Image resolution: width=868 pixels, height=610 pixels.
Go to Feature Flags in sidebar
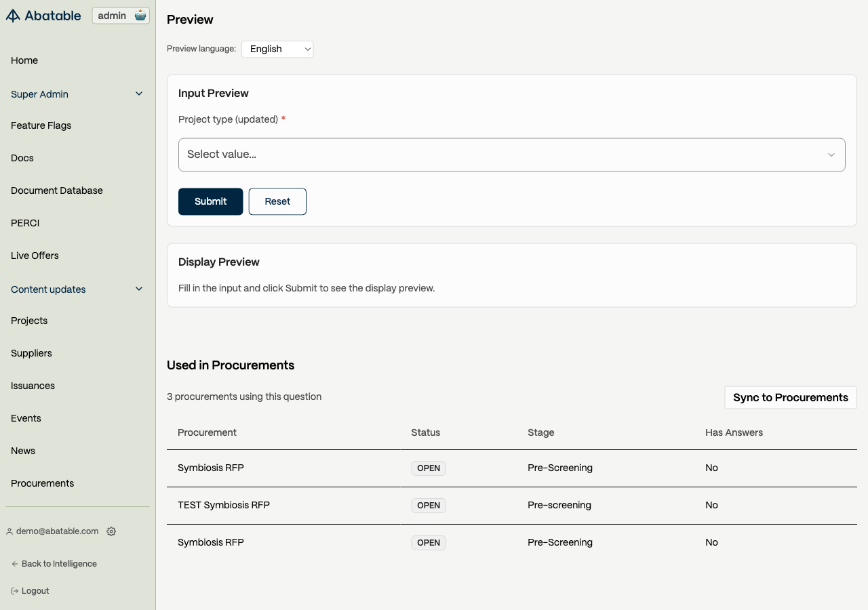coord(41,125)
